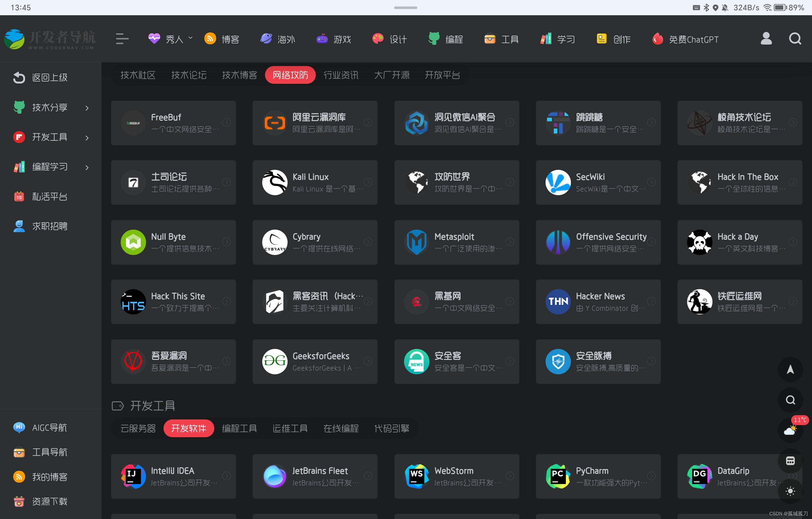Click the user account icon

(766, 39)
